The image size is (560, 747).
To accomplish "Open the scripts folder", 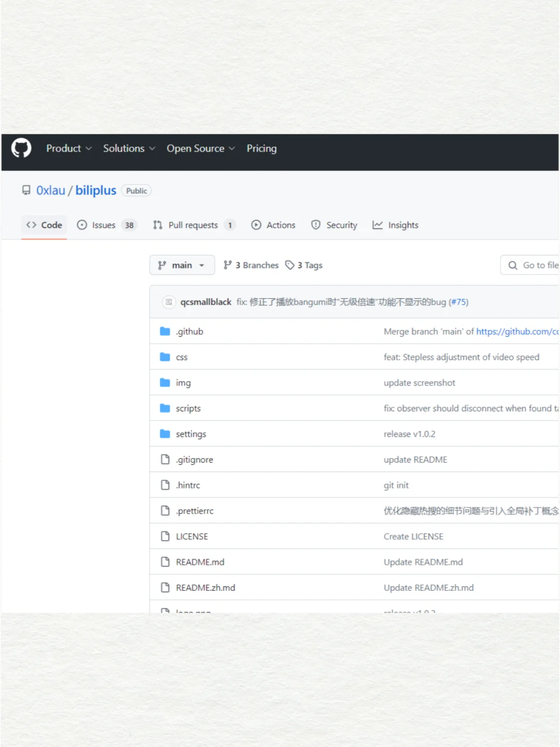I will [188, 409].
